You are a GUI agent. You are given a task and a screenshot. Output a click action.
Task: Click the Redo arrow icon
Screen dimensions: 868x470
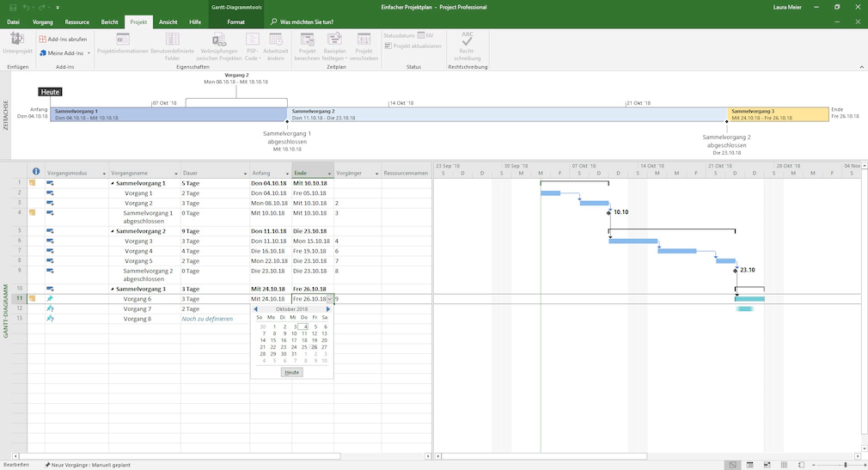(x=42, y=7)
